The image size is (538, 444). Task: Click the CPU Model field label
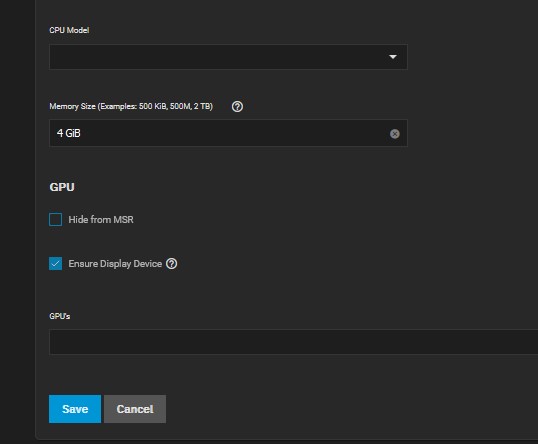tap(69, 30)
